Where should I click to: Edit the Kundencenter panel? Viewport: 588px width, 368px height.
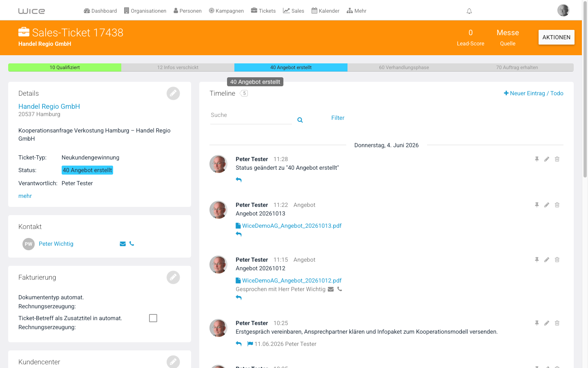click(173, 362)
